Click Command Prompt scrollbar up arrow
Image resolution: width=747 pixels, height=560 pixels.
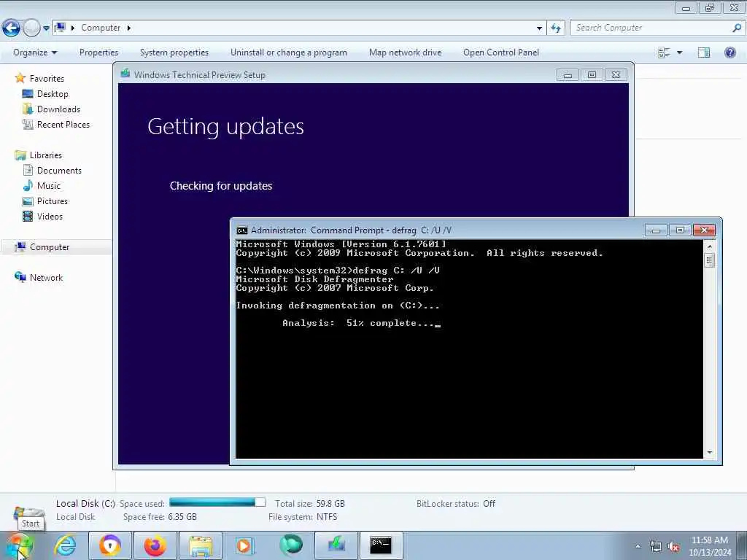coord(710,246)
